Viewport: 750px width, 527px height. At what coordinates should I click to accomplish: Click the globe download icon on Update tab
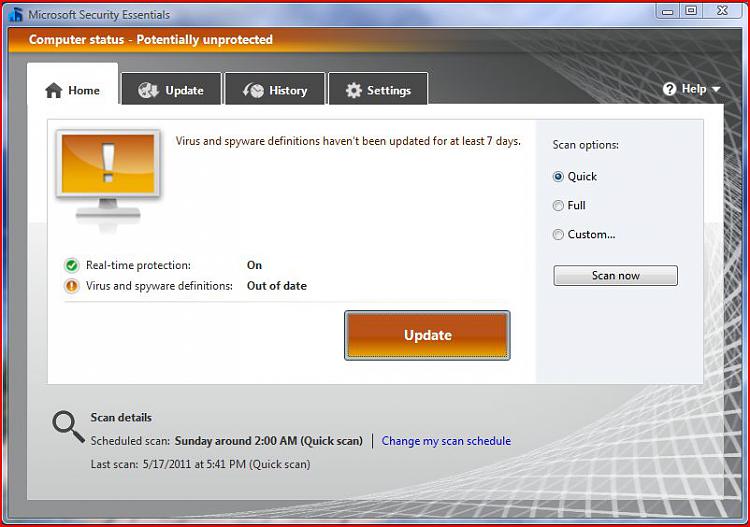pyautogui.click(x=148, y=90)
